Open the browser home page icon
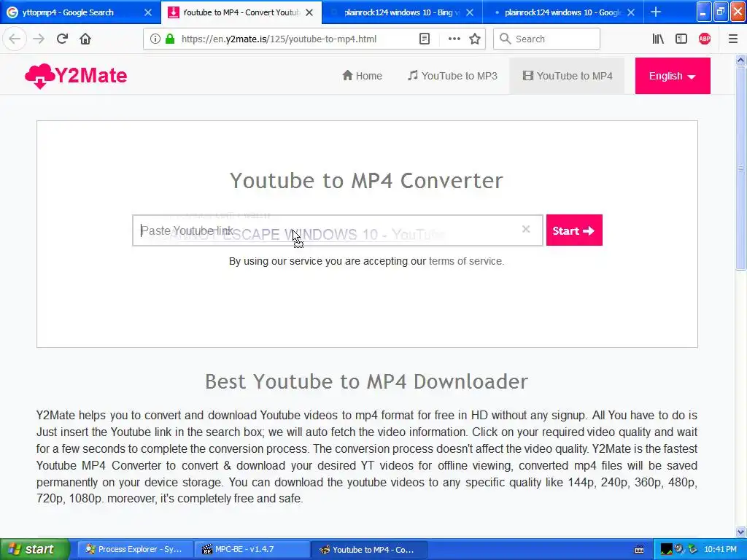 click(85, 39)
